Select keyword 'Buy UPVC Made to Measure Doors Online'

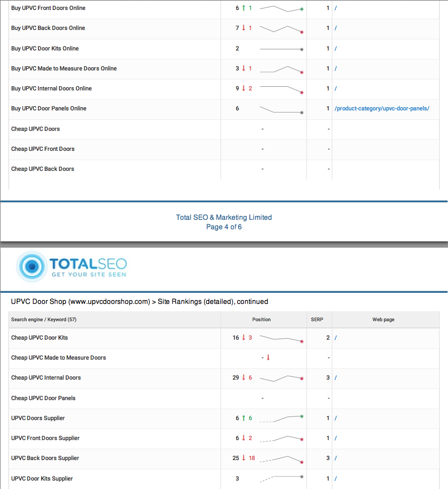[x=64, y=68]
